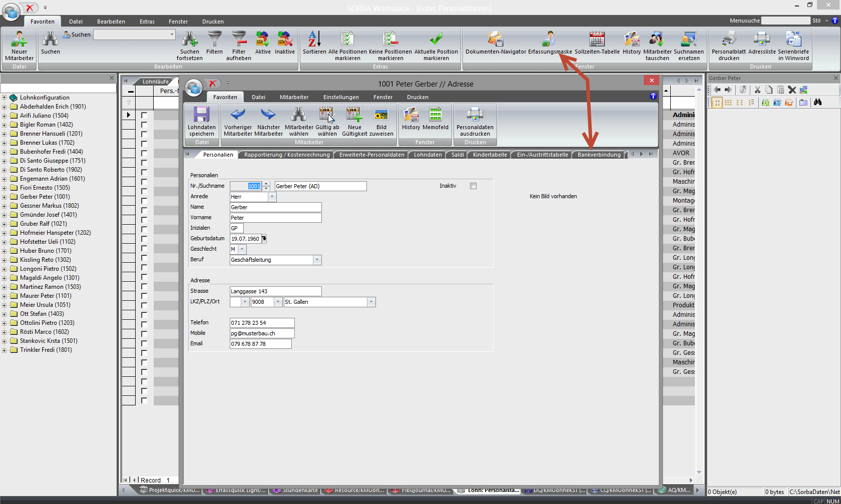Image resolution: width=841 pixels, height=504 pixels.
Task: Switch to Erweiterte-Personaldaten tab
Action: pos(371,155)
